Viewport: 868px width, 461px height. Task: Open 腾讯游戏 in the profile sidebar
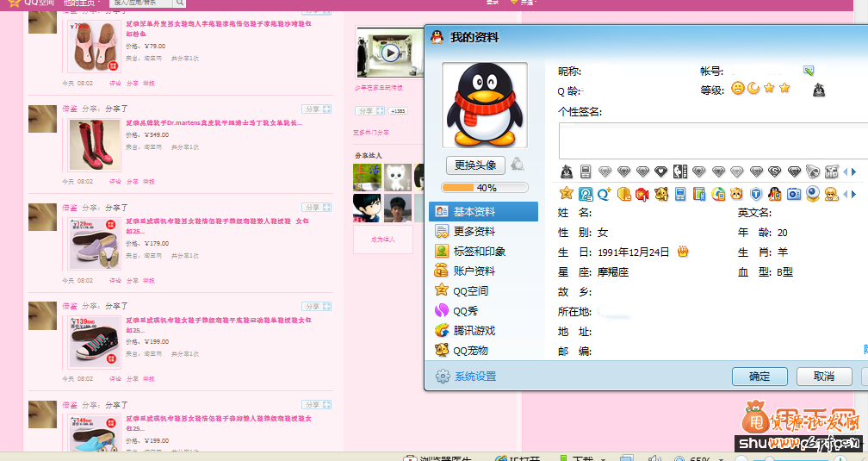[474, 330]
